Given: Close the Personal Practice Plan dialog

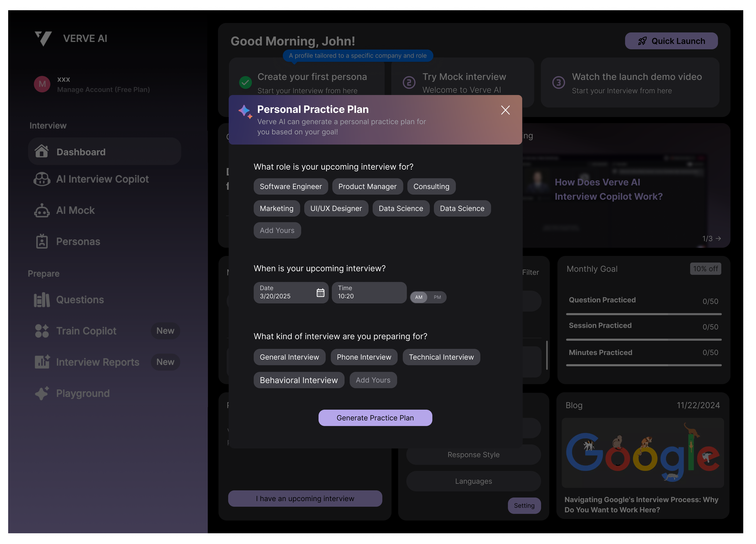Looking at the screenshot, I should click(x=505, y=110).
